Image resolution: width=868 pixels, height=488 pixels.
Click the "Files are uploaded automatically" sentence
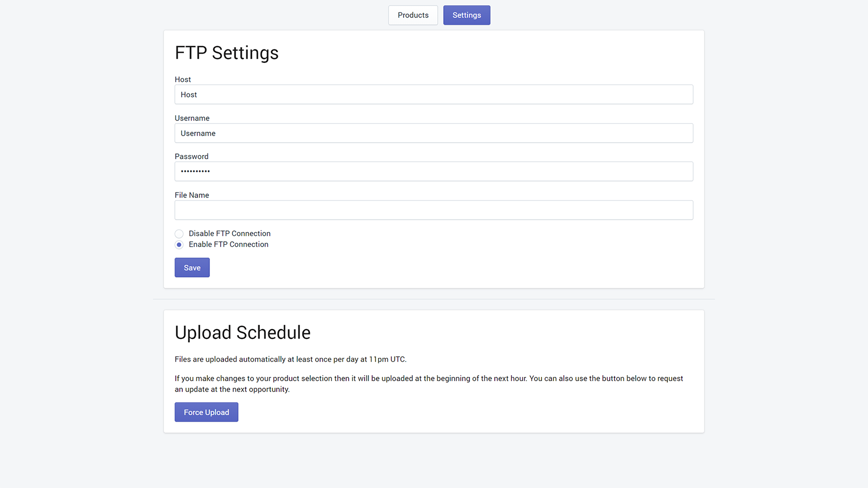click(x=290, y=359)
